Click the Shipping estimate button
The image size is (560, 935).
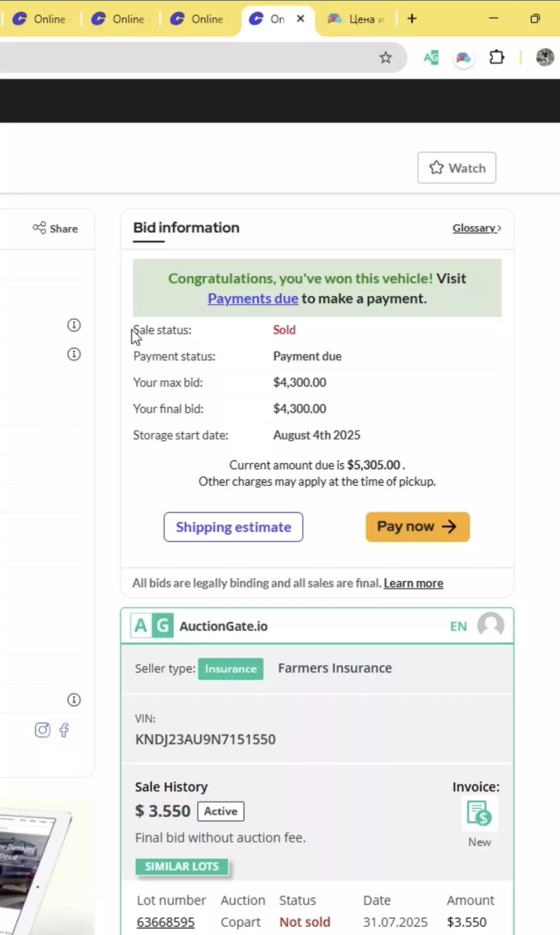(233, 527)
